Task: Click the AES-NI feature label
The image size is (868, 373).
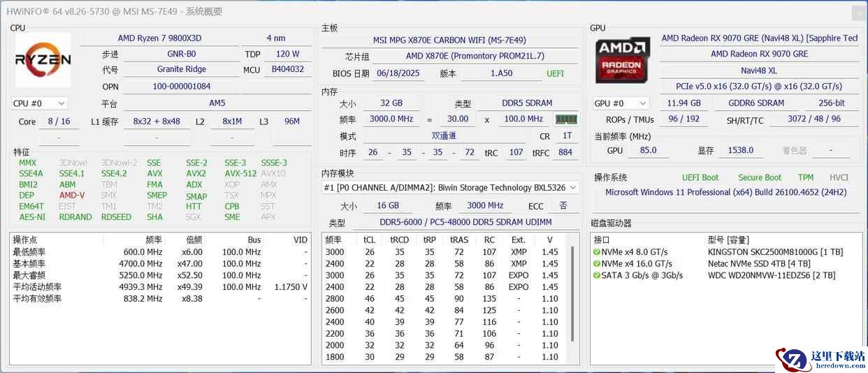Action: click(32, 217)
